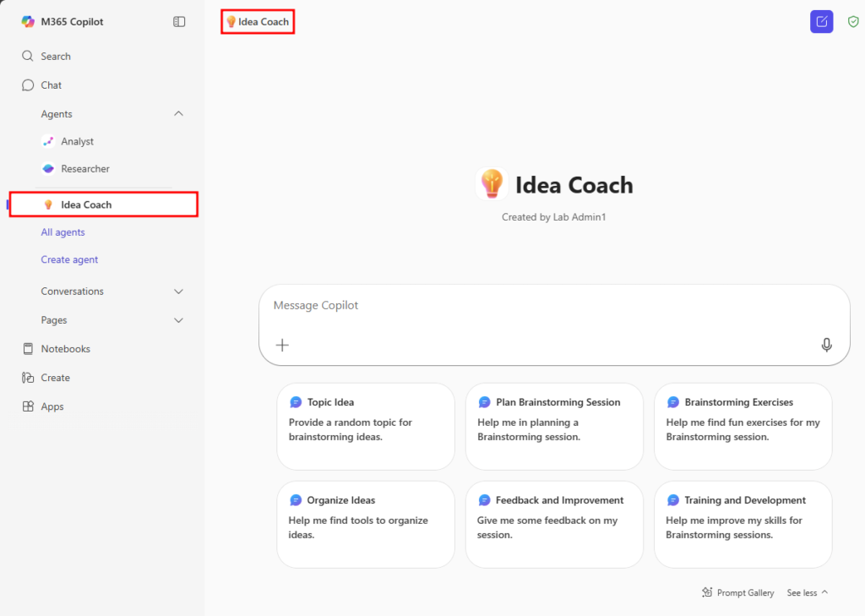
Task: Open the Prompt Gallery
Action: [737, 593]
